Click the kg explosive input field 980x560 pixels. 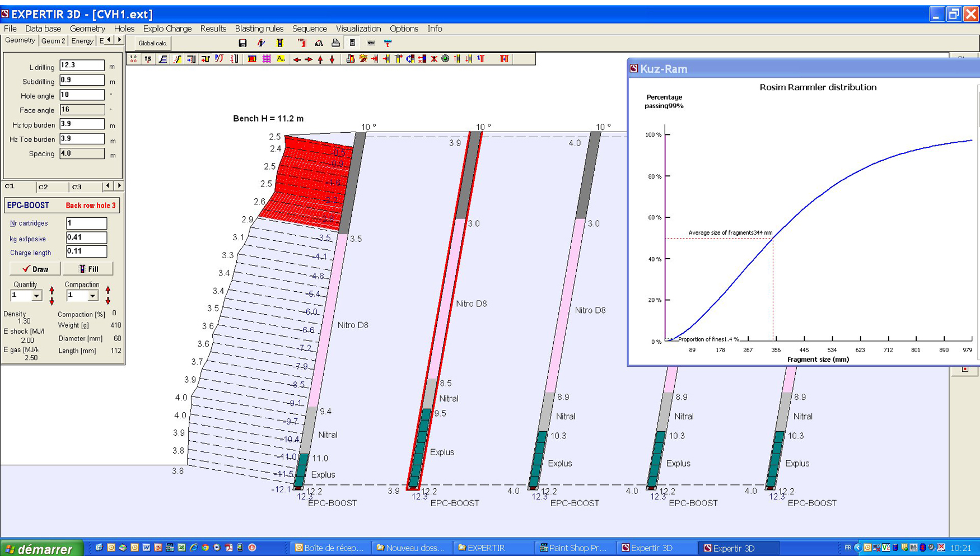click(86, 237)
